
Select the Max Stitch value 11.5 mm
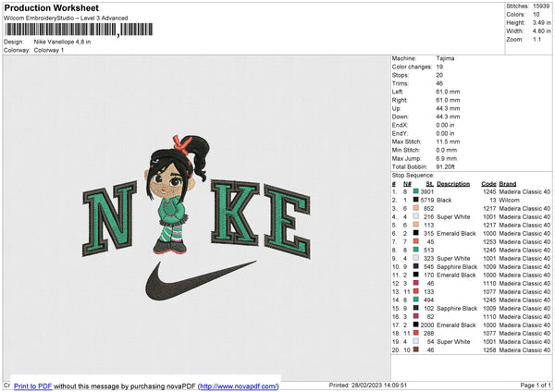(448, 141)
